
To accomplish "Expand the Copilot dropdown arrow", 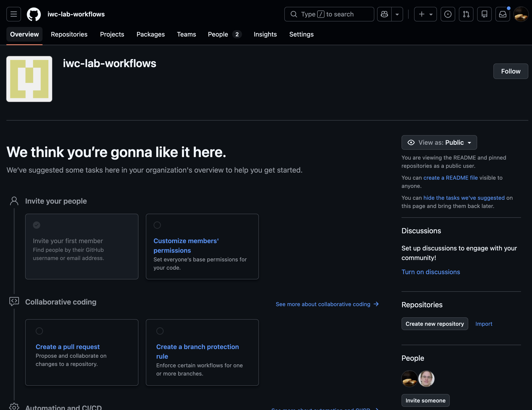I will (x=397, y=14).
